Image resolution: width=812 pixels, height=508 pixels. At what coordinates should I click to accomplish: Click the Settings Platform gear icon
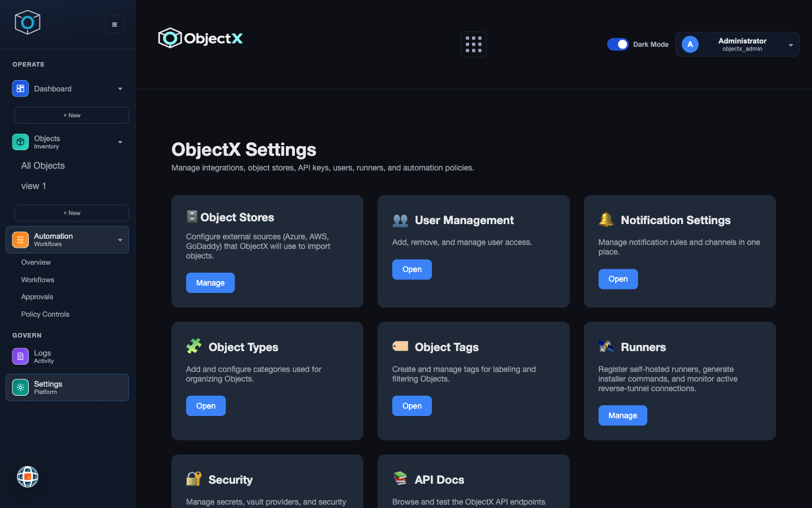(x=20, y=388)
